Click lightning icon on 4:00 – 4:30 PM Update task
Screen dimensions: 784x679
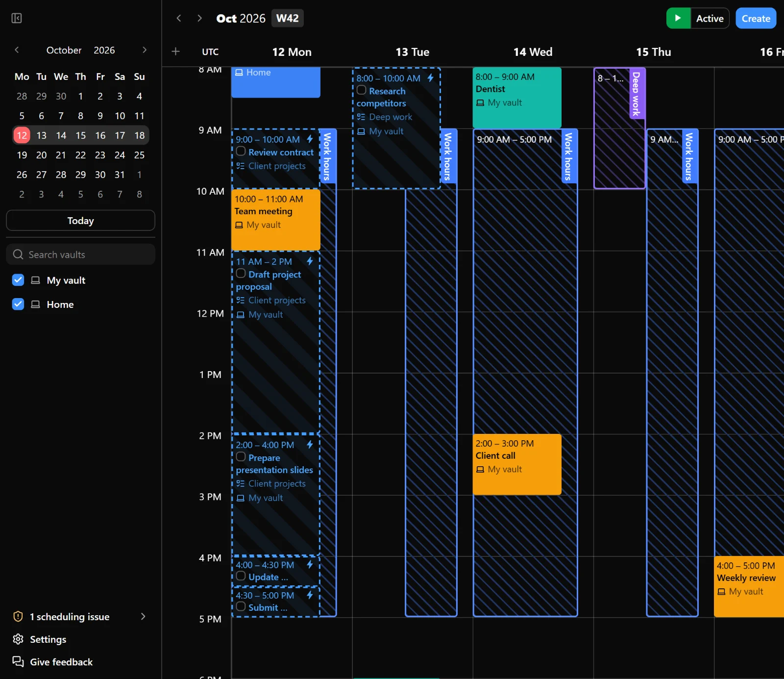point(310,565)
